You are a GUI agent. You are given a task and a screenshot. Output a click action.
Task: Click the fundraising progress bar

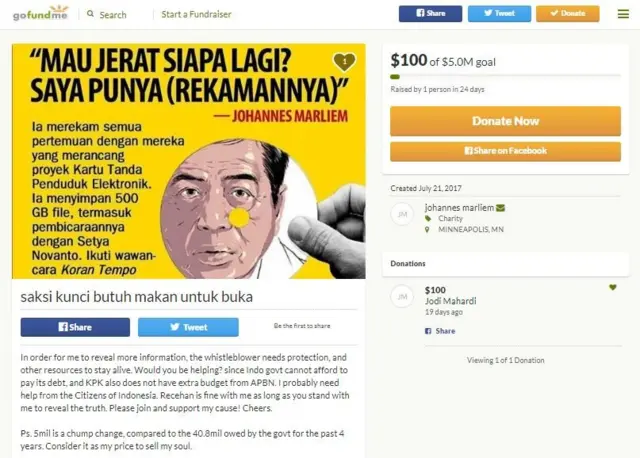[x=505, y=77]
